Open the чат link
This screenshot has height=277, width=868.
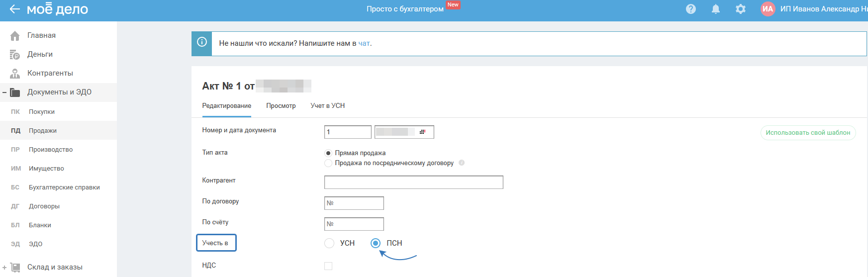364,44
